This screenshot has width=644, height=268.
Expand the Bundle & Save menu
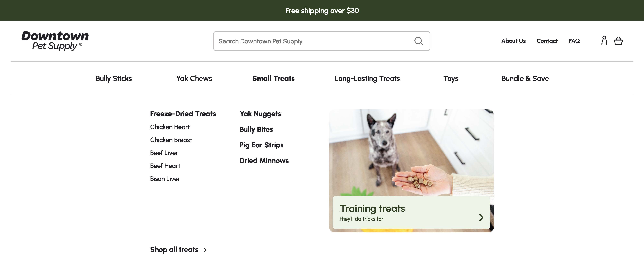pos(525,78)
